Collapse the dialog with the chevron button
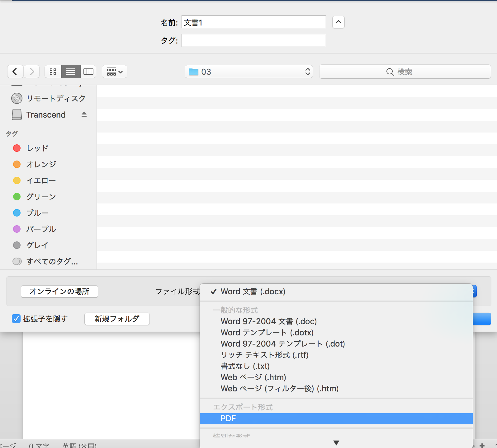 [x=338, y=22]
